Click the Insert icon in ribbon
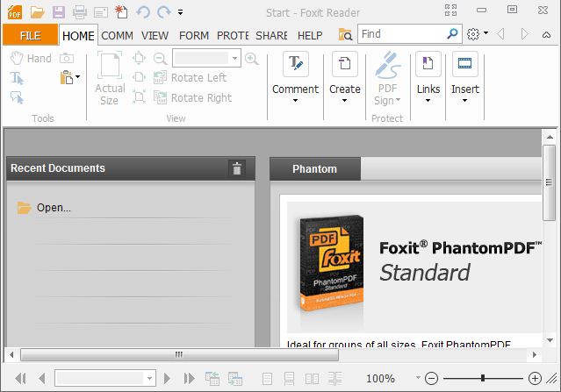 [x=464, y=64]
